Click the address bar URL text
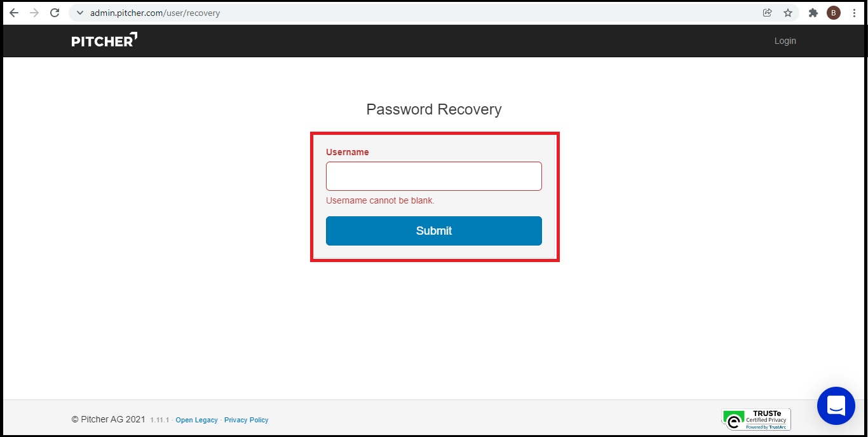This screenshot has height=437, width=868. (155, 13)
